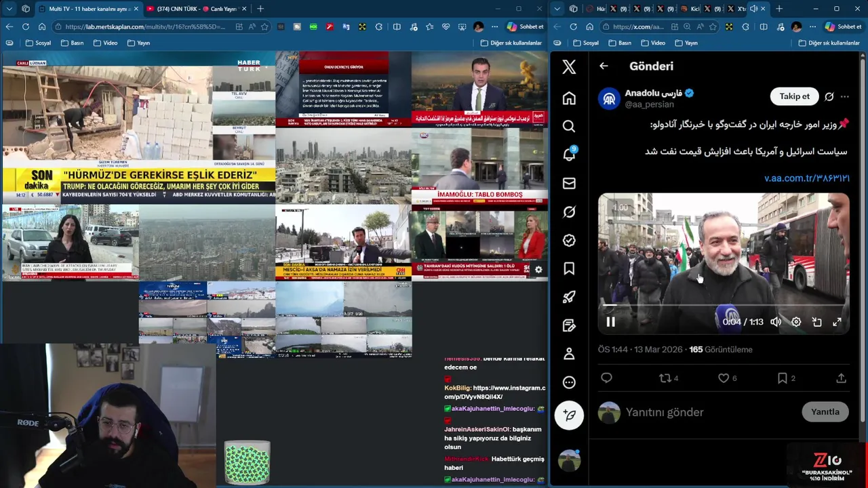Open the instagram.com link in chat
The image size is (868, 488).
coord(495,392)
